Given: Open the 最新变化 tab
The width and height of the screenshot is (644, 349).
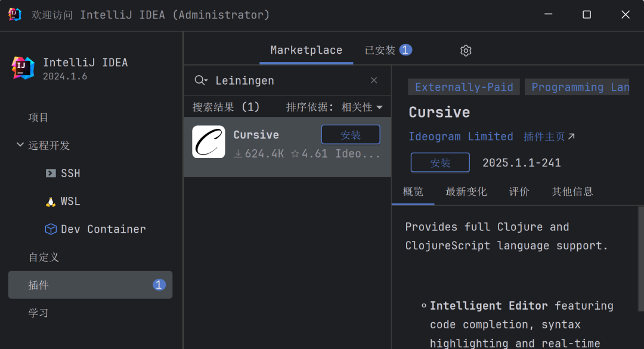Looking at the screenshot, I should pos(466,192).
